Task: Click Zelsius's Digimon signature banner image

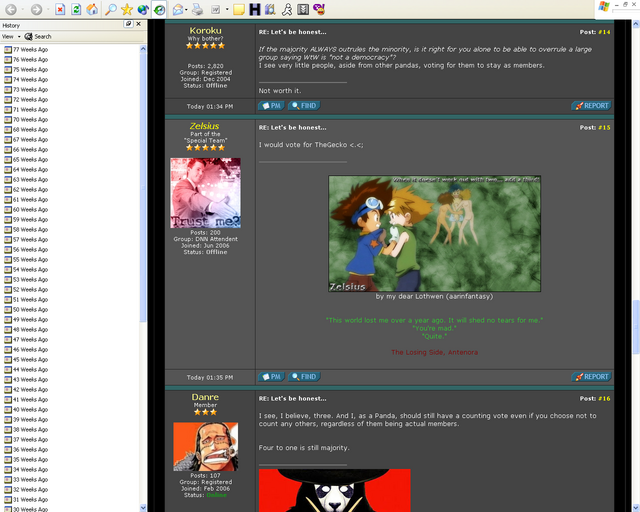Action: 435,234
